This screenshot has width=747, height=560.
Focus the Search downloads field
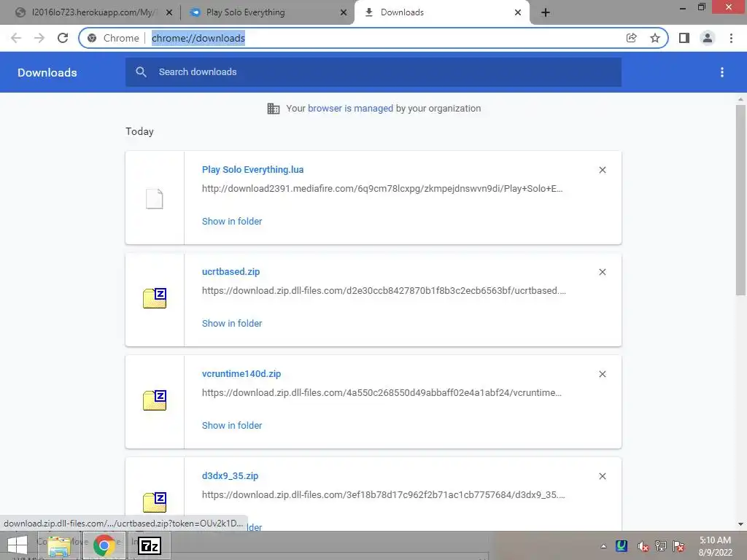(x=373, y=72)
